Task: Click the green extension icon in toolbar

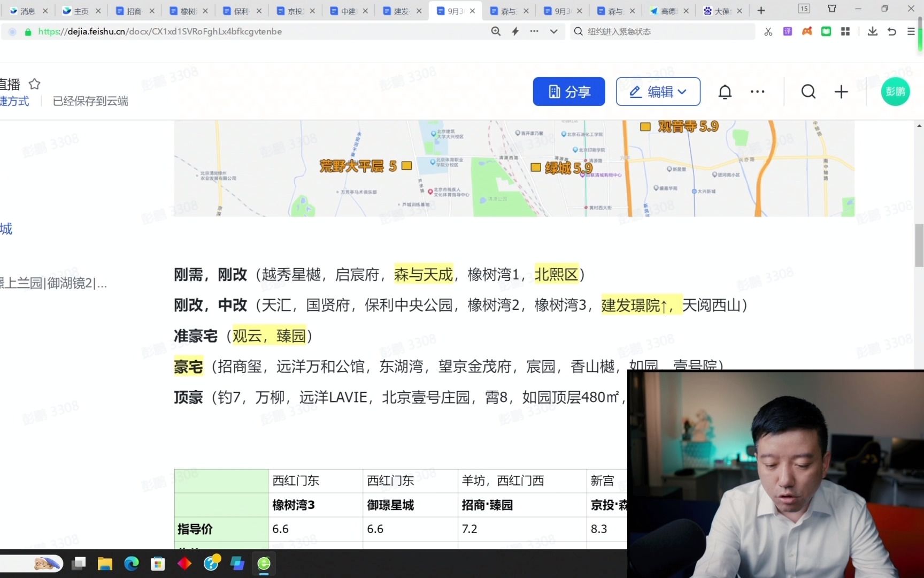Action: point(826,32)
